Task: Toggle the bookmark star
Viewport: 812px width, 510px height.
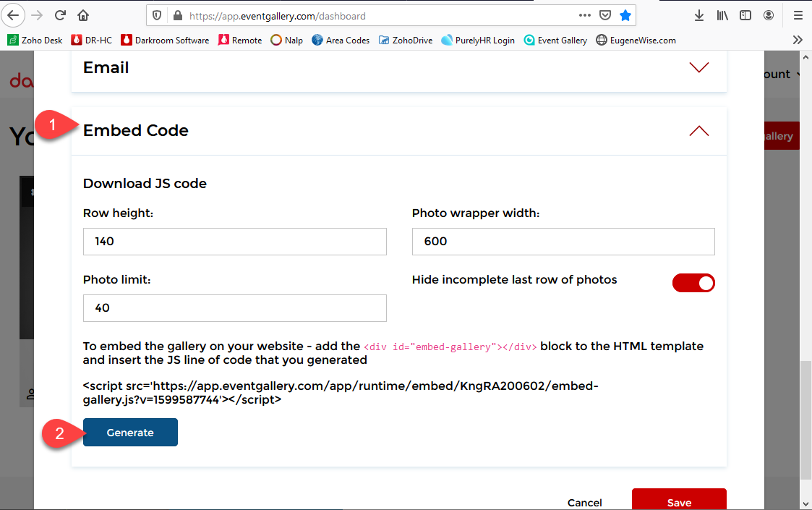Action: click(x=625, y=15)
